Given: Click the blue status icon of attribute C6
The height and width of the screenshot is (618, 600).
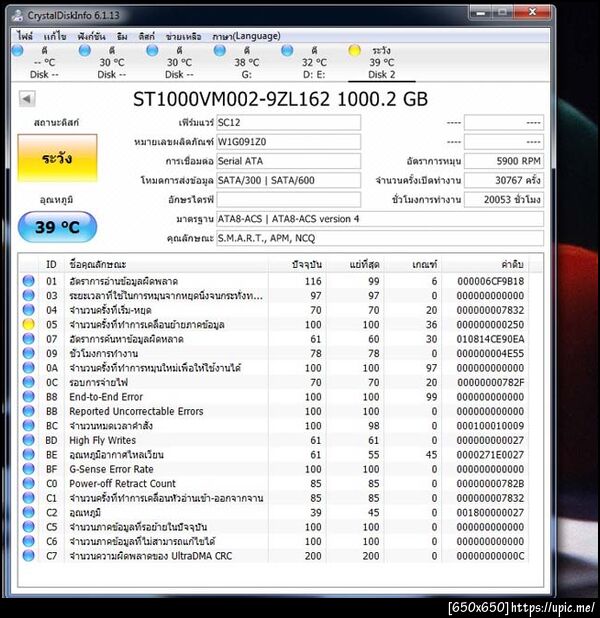Looking at the screenshot, I should pos(28,541).
